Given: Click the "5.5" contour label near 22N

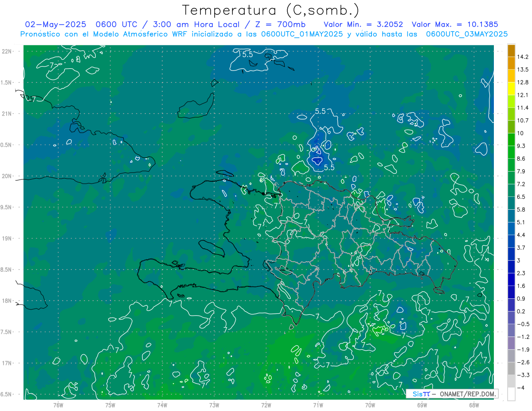Looking at the screenshot, I should click(247, 54).
